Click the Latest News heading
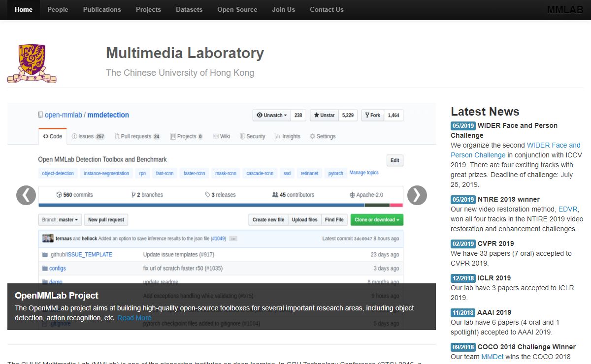 tap(485, 112)
